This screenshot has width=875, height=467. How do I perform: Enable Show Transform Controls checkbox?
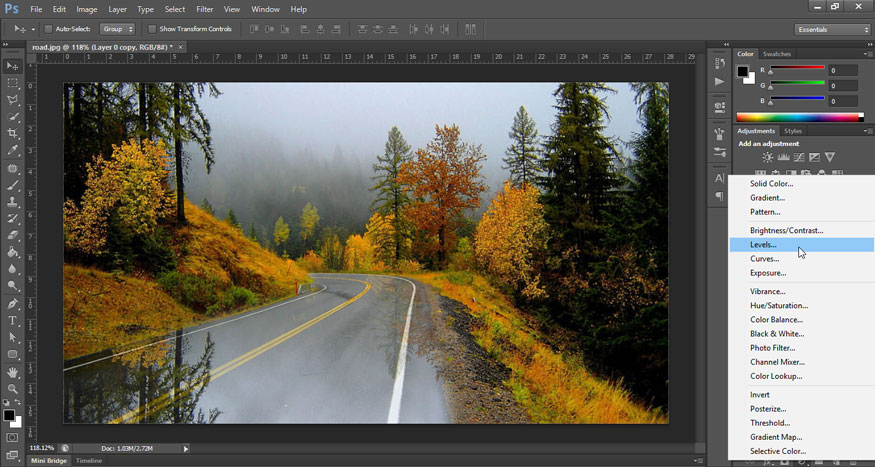(x=152, y=29)
